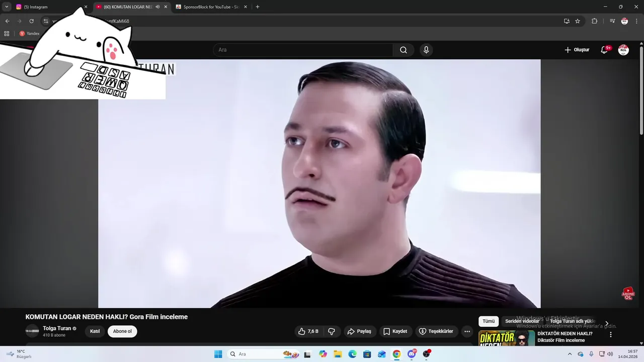
Task: Click the Teşekkürler button
Action: (436, 331)
